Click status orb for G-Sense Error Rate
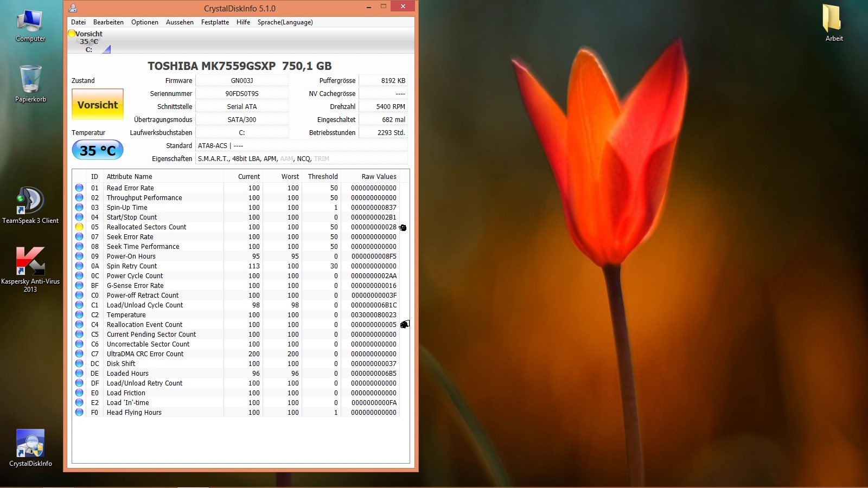Image resolution: width=868 pixels, height=488 pixels. click(x=79, y=286)
